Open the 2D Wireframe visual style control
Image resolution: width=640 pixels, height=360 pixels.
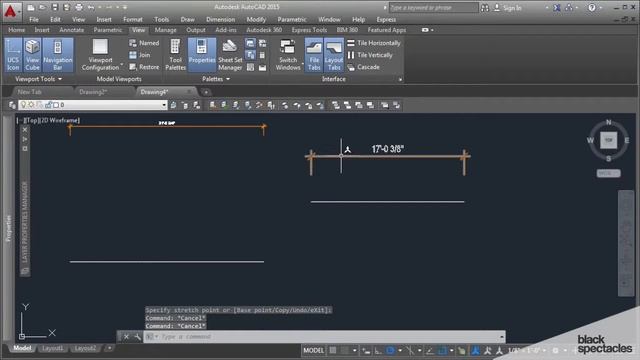[59, 120]
